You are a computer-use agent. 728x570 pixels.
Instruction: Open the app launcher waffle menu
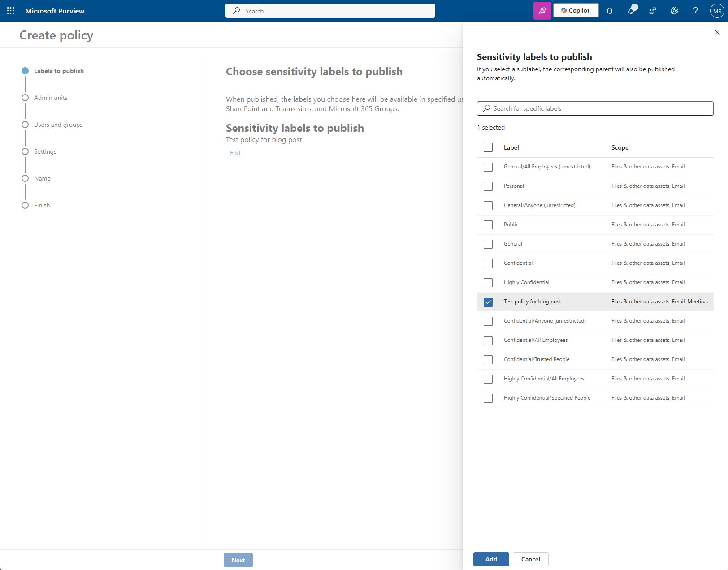click(x=10, y=10)
